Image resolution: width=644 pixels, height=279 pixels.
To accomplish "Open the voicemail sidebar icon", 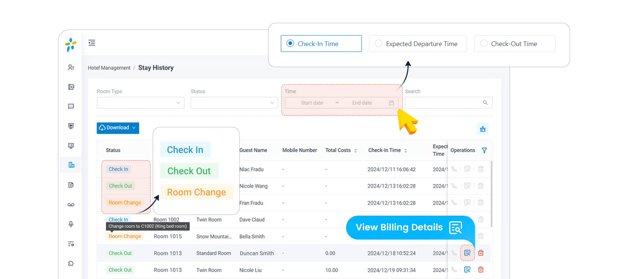I will pos(71,205).
